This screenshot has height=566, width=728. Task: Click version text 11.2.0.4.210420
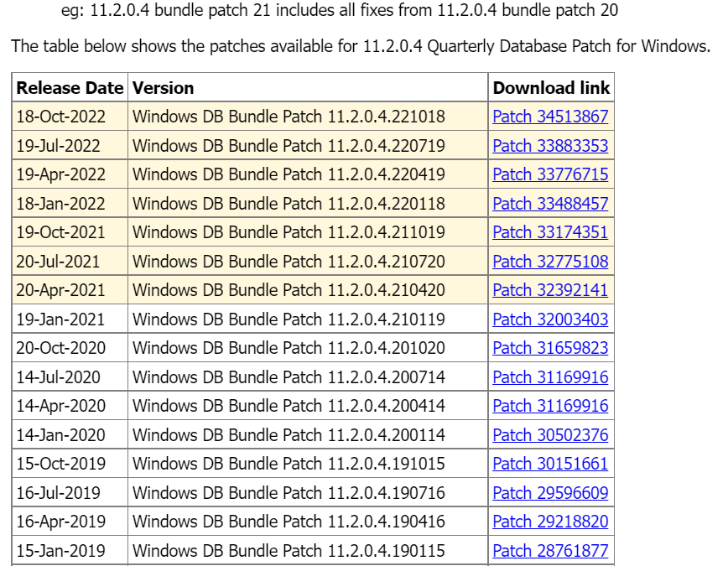click(387, 290)
